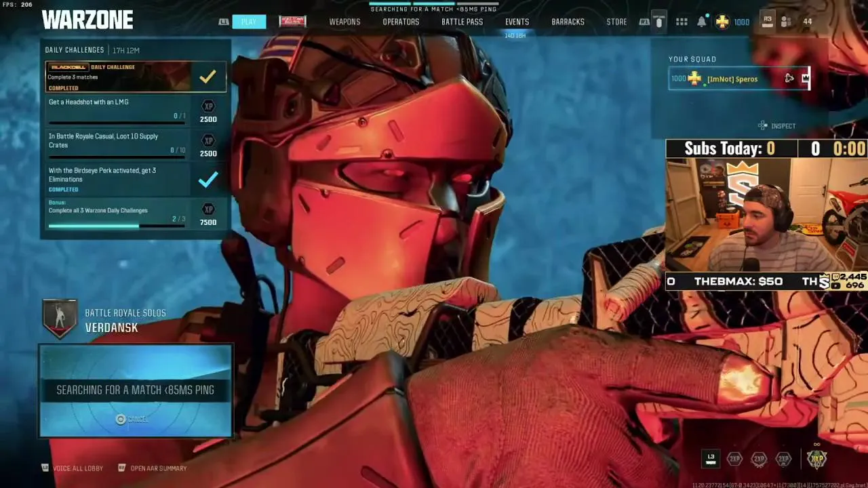Click the bonus challenge progress bar
Screen dimensions: 868x488
117,226
